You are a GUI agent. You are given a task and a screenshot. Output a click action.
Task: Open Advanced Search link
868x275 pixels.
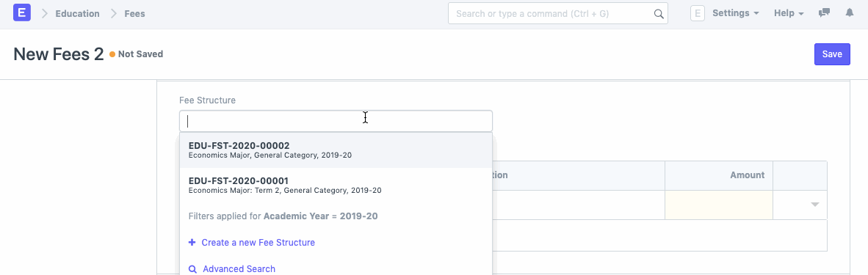[x=239, y=269]
